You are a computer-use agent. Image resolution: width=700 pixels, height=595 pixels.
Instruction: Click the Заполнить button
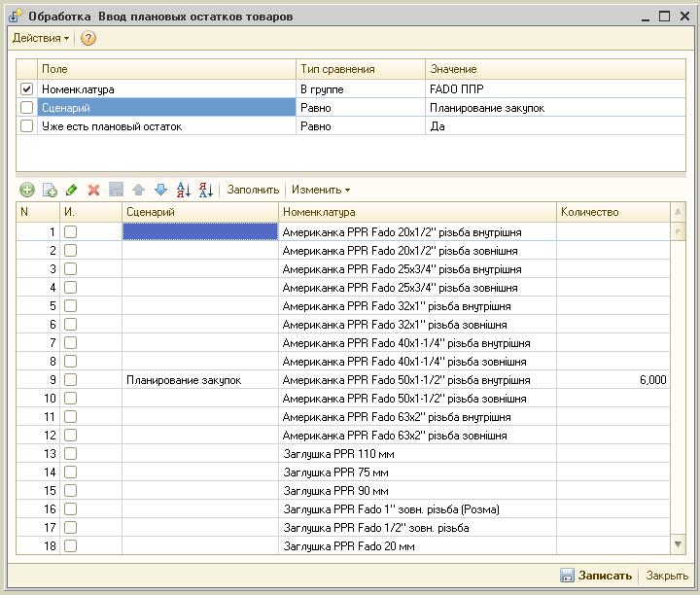click(x=253, y=190)
